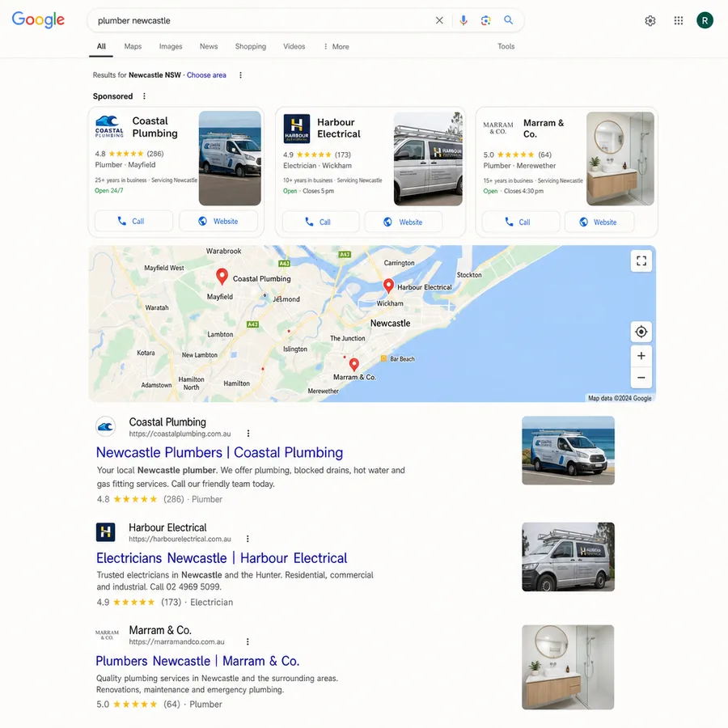Call Harbour Electrical from sponsored card
The image size is (728, 728).
(321, 222)
